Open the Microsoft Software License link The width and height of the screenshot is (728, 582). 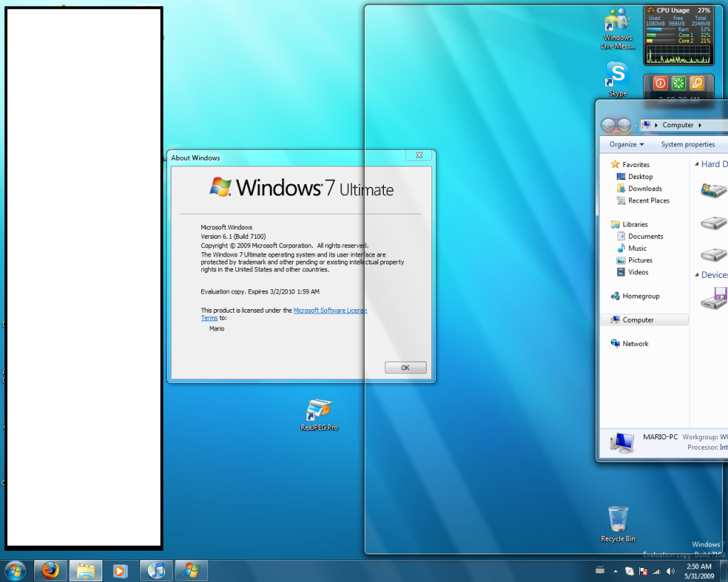point(330,310)
